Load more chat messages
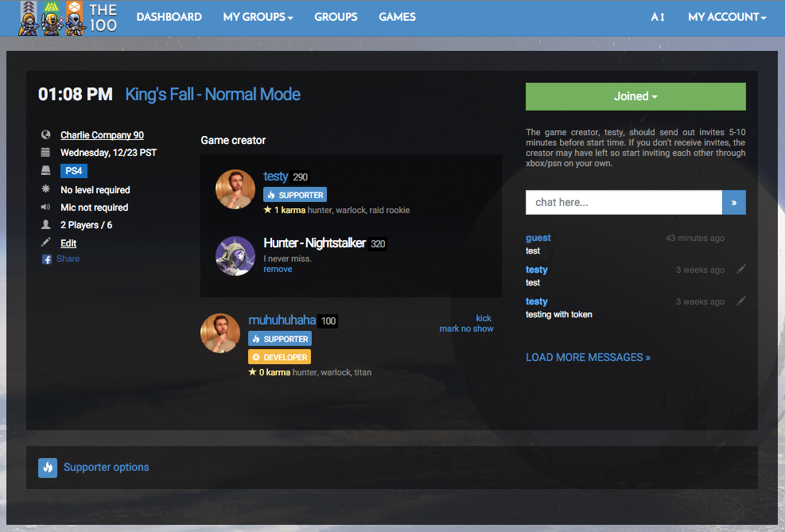Screen dimensions: 785x532 point(588,358)
